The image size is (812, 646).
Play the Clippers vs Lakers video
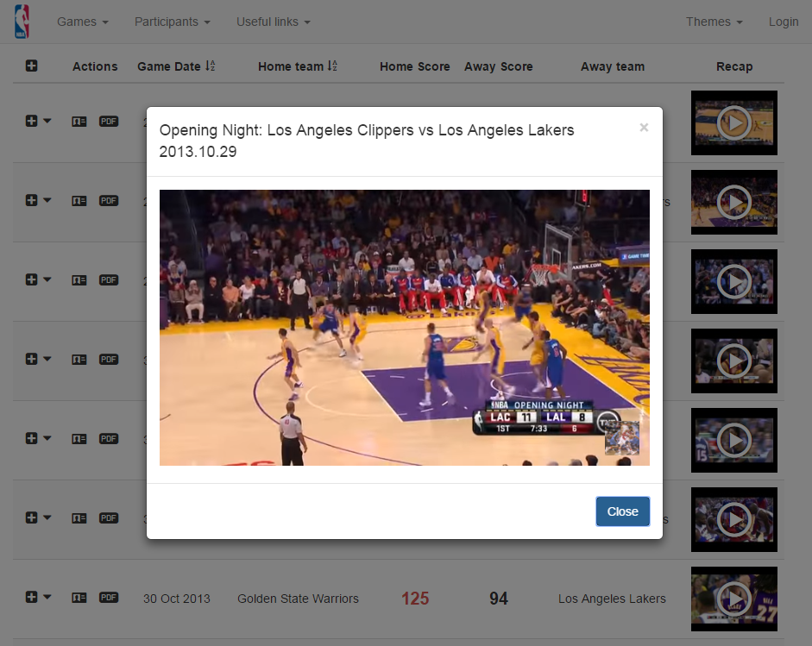(404, 328)
